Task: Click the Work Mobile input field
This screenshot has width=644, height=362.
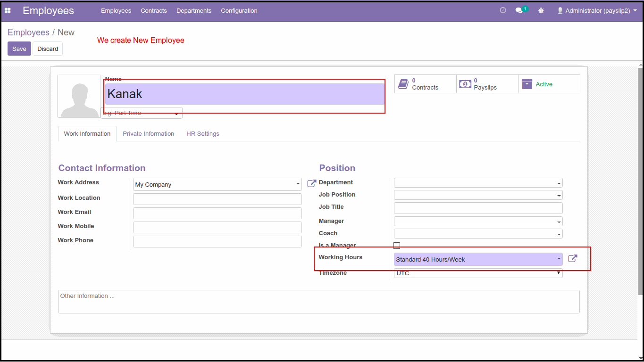Action: 217,227
